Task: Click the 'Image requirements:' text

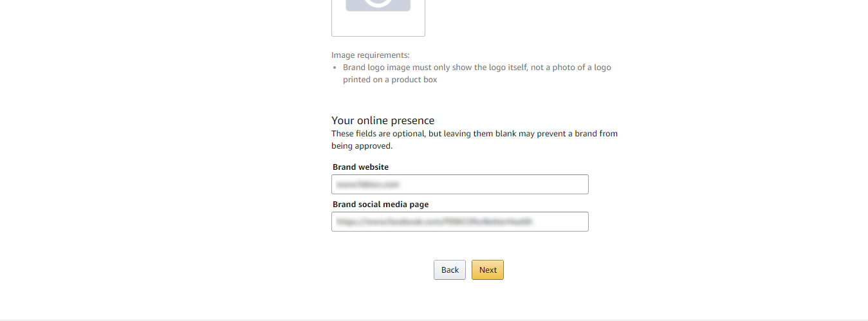Action: (x=371, y=55)
